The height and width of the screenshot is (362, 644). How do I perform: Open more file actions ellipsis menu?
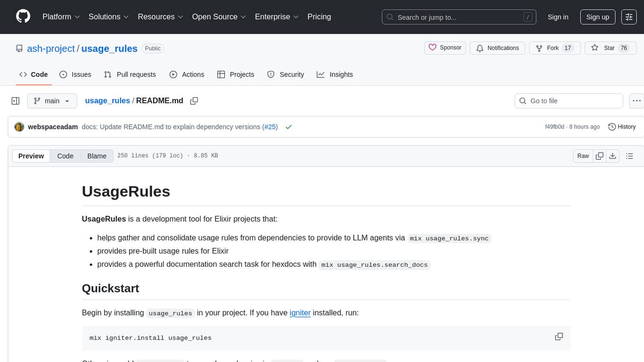[637, 101]
